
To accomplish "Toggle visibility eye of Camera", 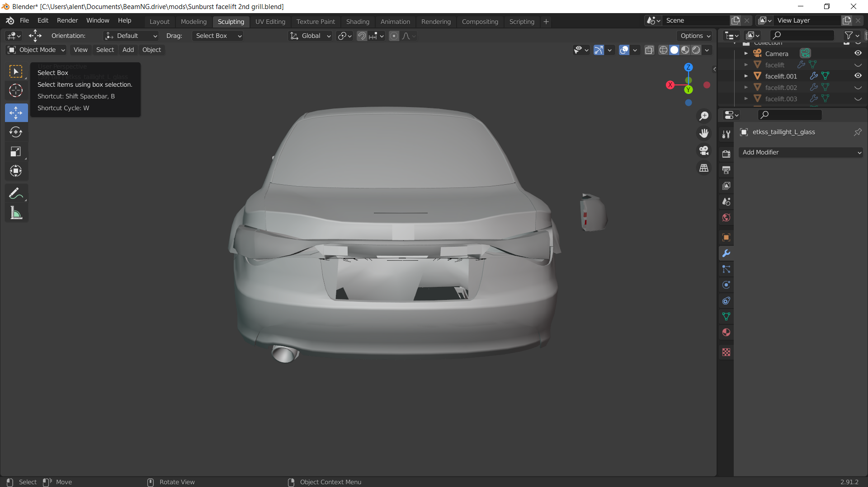I will pos(858,53).
